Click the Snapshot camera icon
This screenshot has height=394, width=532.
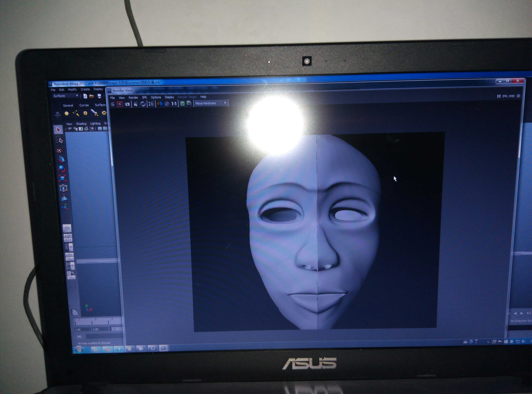tap(127, 104)
